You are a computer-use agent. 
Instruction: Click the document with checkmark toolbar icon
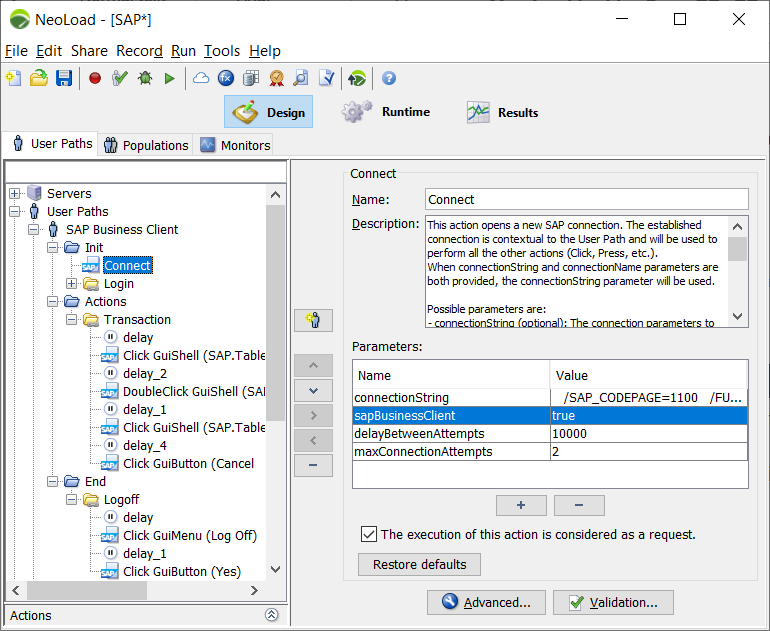(327, 78)
